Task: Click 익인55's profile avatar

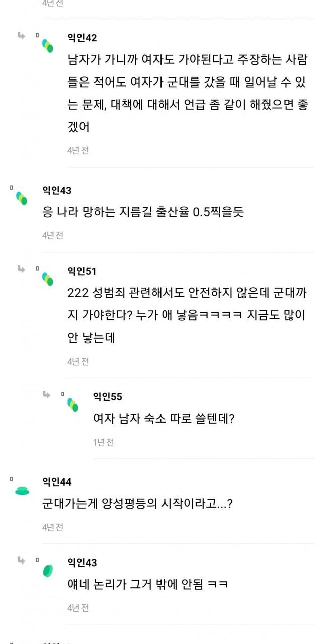Action: [x=73, y=405]
